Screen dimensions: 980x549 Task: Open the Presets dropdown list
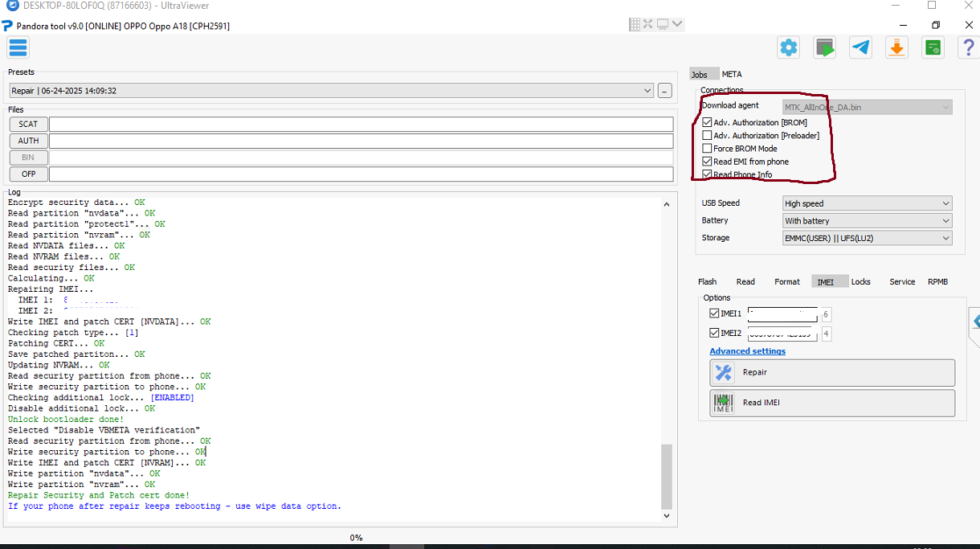point(332,91)
